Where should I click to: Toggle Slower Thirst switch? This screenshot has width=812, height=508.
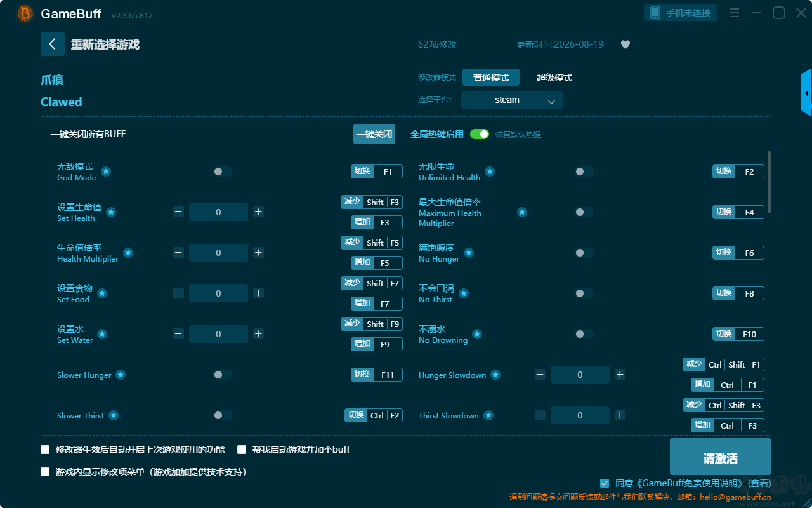(x=223, y=415)
